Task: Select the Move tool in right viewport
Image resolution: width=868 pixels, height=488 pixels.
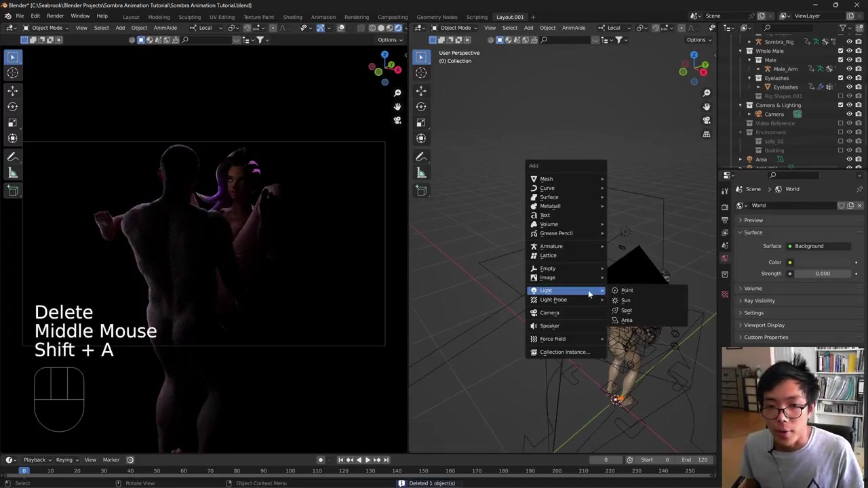Action: [x=421, y=90]
